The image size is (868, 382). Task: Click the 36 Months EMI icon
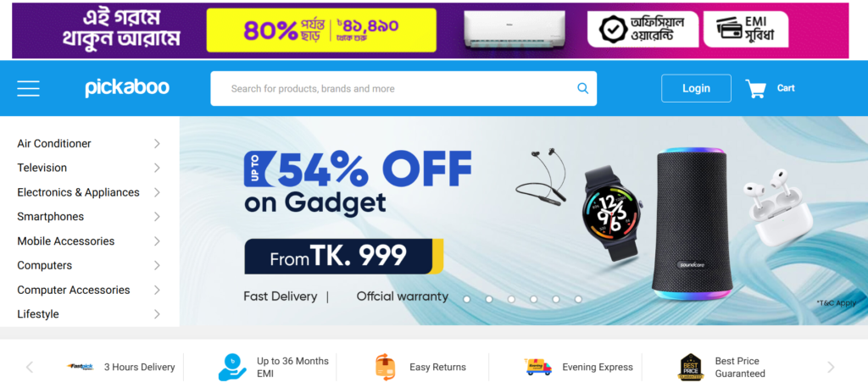coord(232,367)
